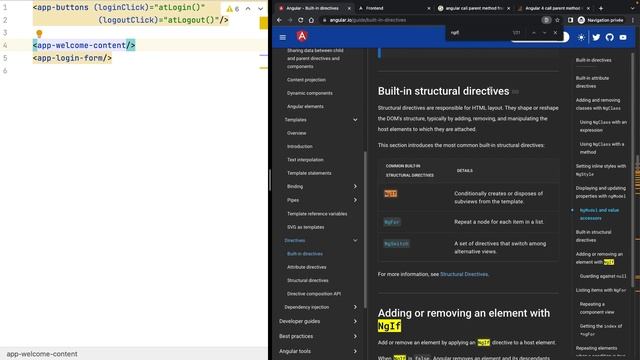Expand the Developer guides section
Image resolution: width=640 pixels, height=360 pixels.
click(x=355, y=321)
